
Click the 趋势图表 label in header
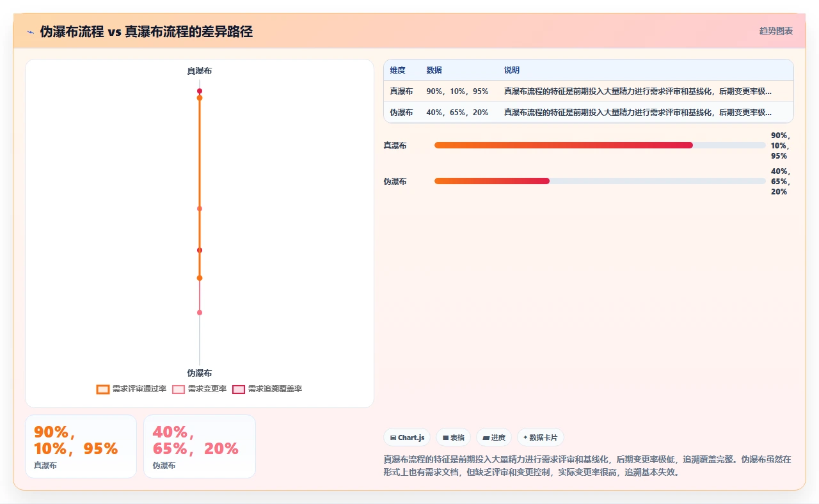[776, 31]
